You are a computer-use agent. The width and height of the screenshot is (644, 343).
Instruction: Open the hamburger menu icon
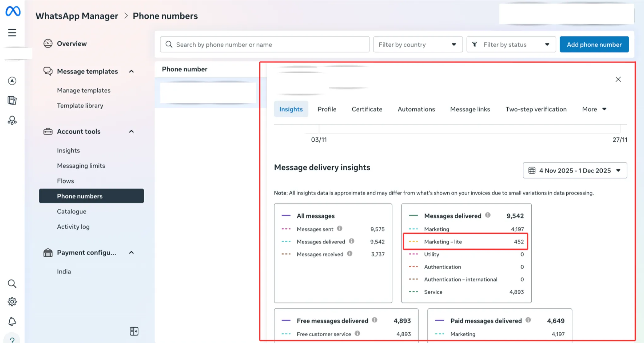point(12,33)
